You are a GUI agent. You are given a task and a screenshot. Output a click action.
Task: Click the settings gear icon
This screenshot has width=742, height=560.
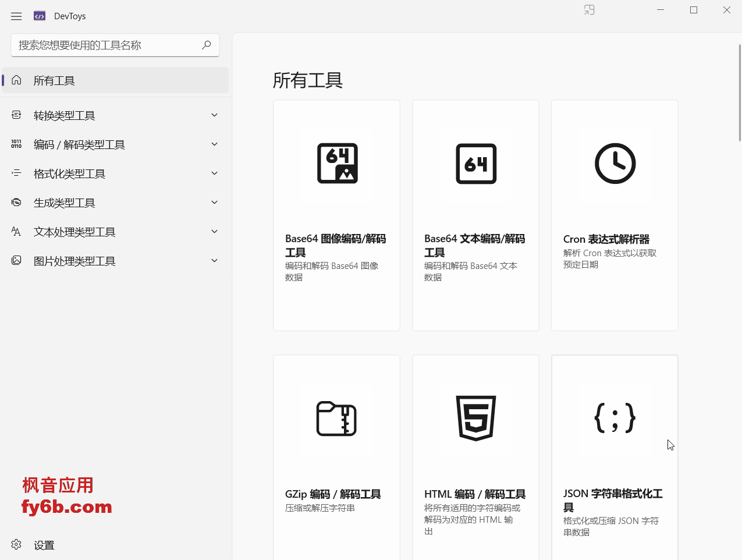point(16,544)
